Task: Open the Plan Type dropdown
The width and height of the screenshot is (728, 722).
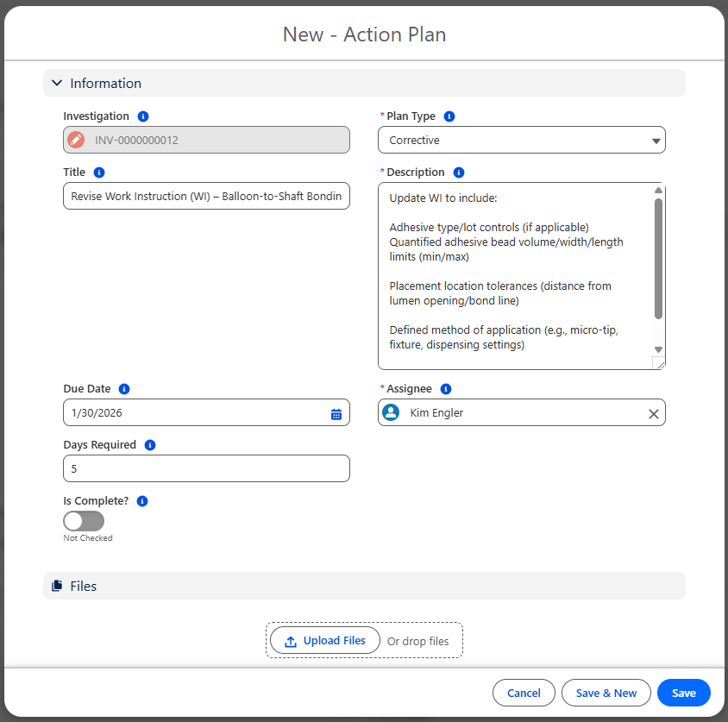Action: (521, 140)
